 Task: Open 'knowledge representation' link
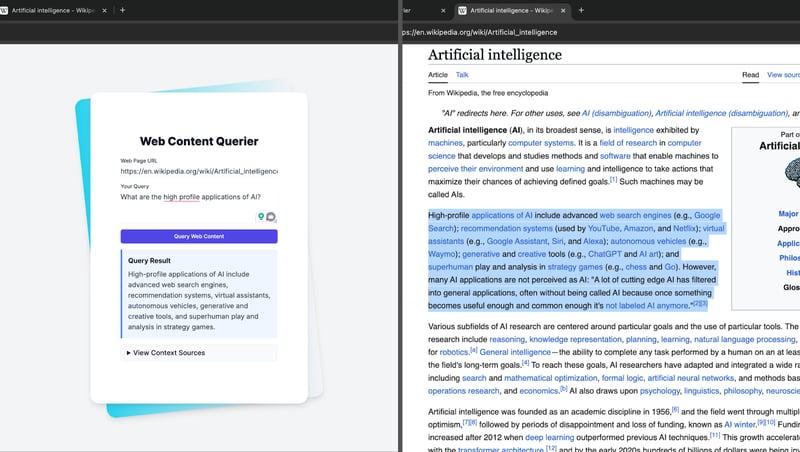tap(576, 339)
